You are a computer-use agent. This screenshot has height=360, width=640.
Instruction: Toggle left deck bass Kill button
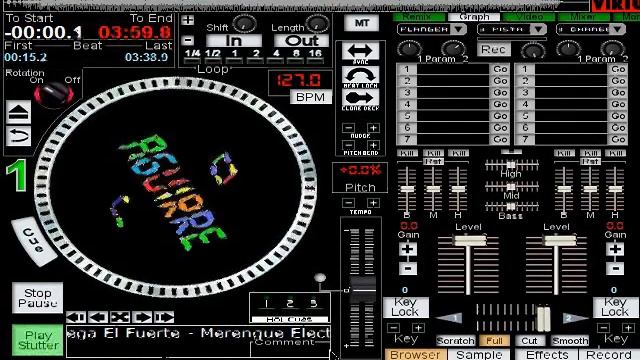pyautogui.click(x=407, y=153)
